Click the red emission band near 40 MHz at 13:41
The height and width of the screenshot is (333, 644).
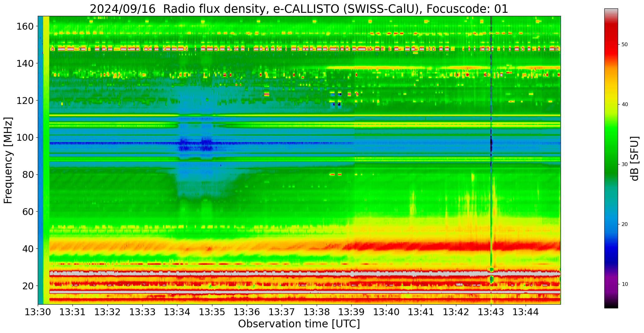tap(421, 246)
